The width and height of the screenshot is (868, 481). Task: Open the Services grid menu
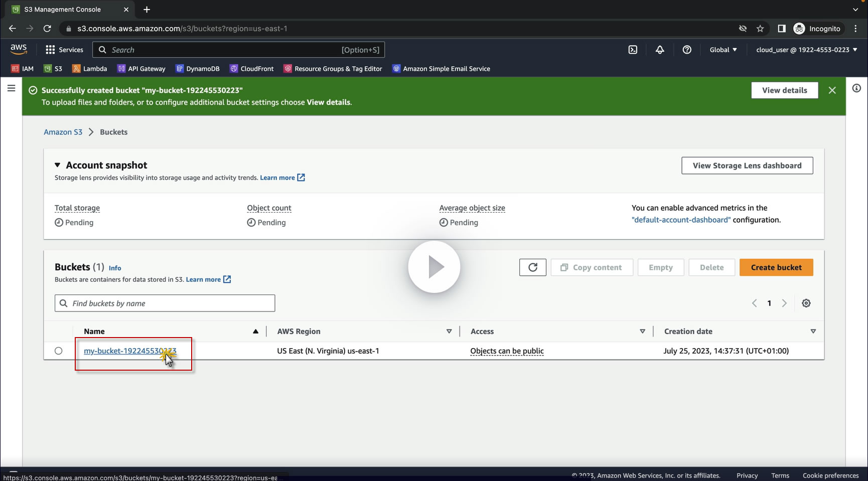tap(64, 50)
